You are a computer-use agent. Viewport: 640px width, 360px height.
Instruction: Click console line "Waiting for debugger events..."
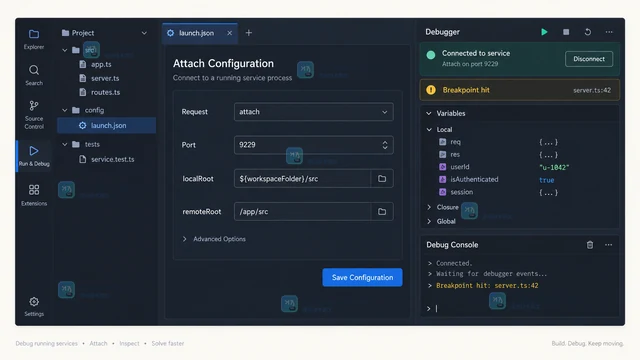491,274
